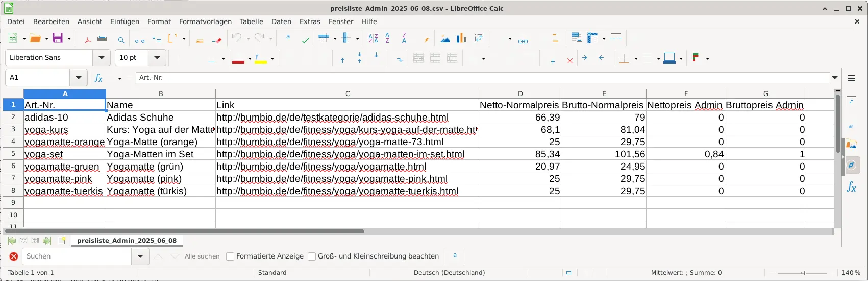Select row 5 header
The image size is (868, 281).
pos(13,154)
